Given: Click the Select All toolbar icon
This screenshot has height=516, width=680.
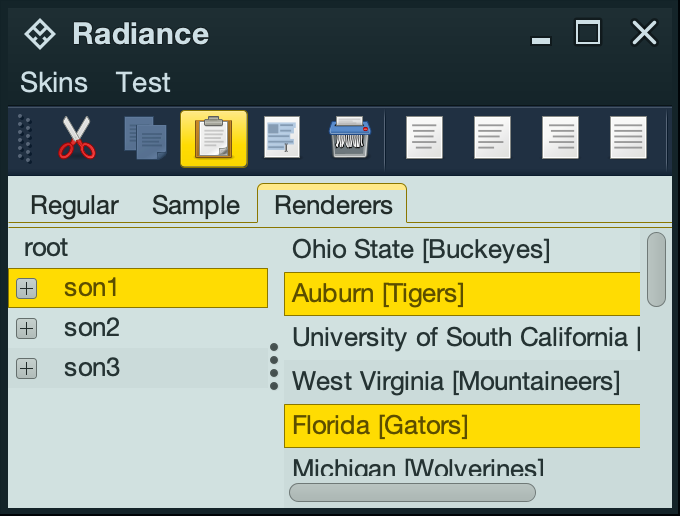Looking at the screenshot, I should pos(281,138).
